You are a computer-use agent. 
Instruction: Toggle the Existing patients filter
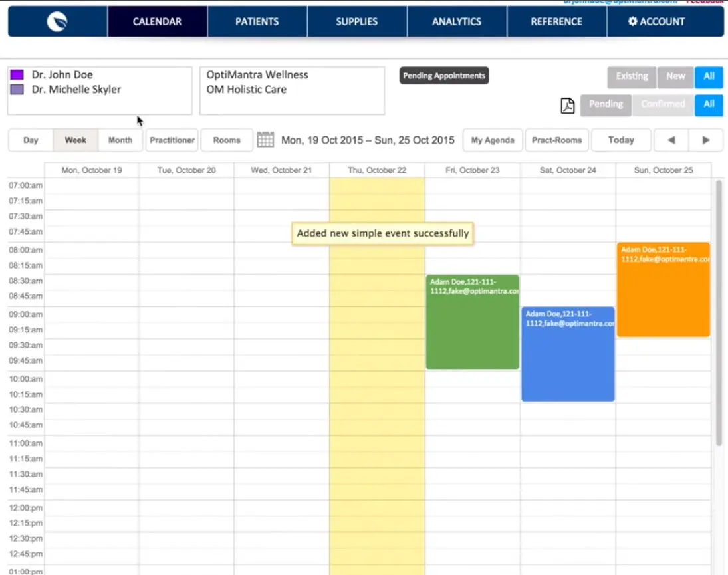coord(632,76)
